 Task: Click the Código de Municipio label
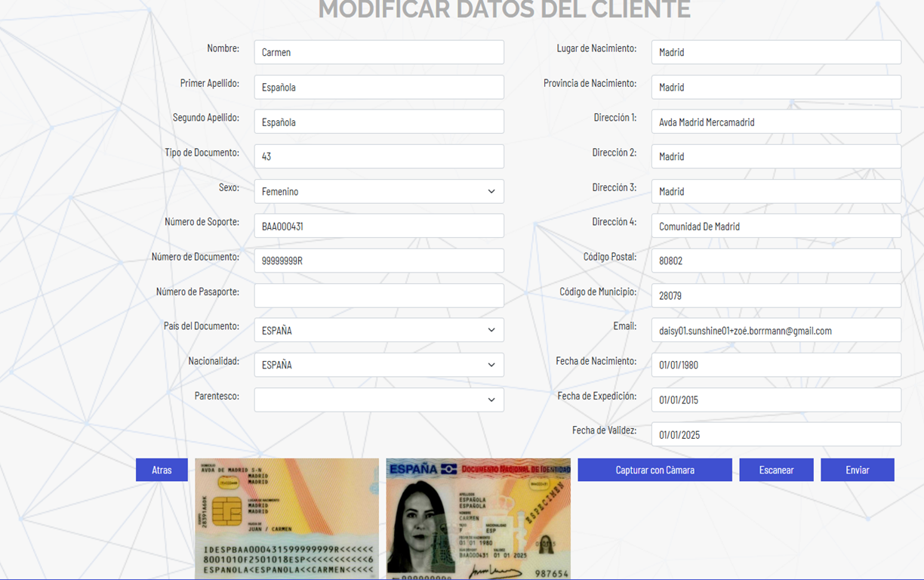[598, 292]
